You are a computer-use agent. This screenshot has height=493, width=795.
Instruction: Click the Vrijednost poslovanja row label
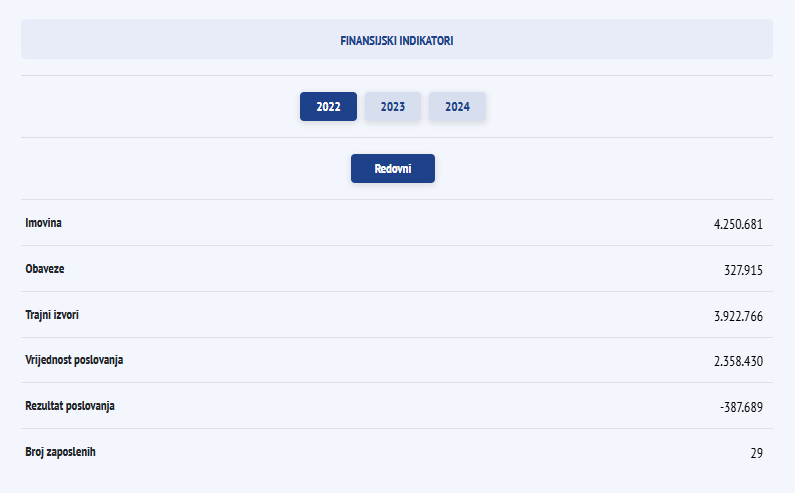click(74, 360)
